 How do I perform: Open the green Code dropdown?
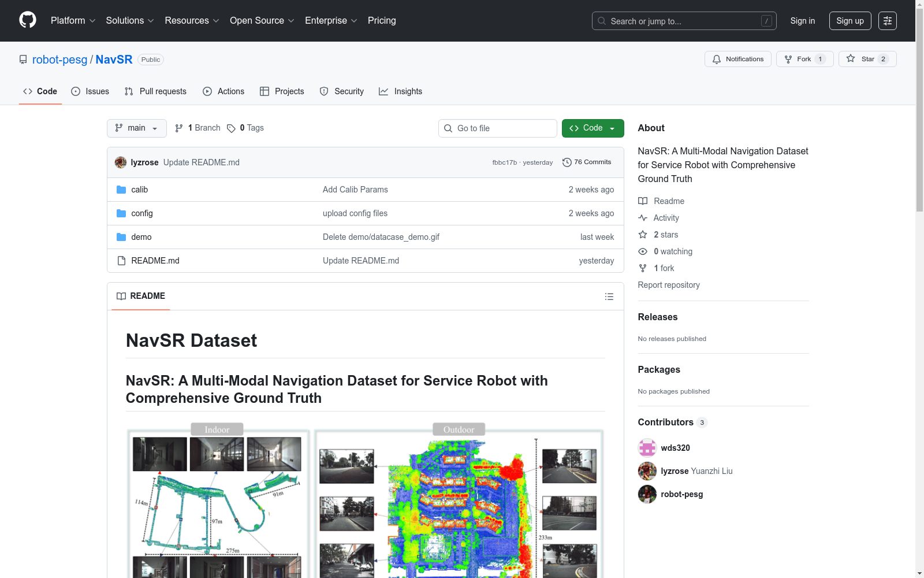coord(593,128)
